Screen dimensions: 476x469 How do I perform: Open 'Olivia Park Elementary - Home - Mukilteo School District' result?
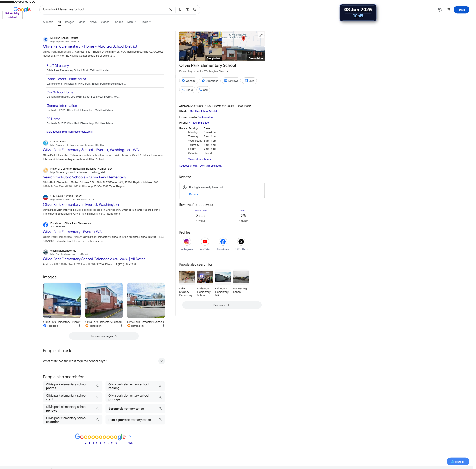tap(90, 46)
